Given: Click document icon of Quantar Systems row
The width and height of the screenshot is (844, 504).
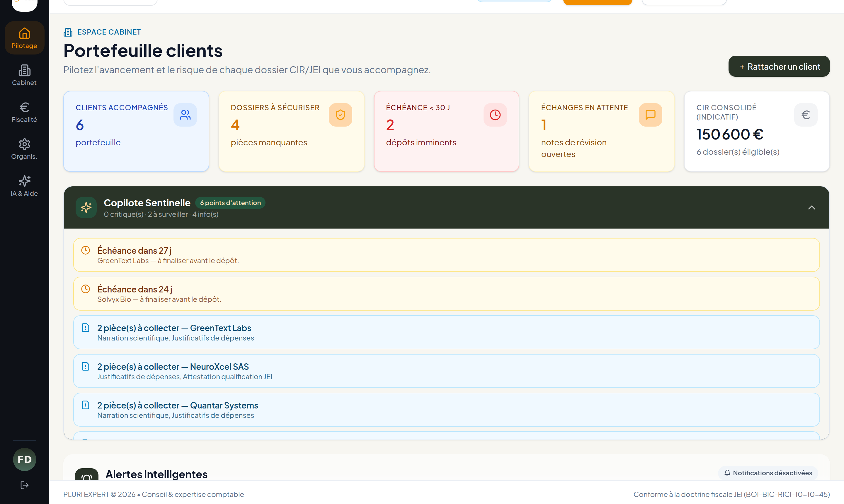Looking at the screenshot, I should point(86,405).
